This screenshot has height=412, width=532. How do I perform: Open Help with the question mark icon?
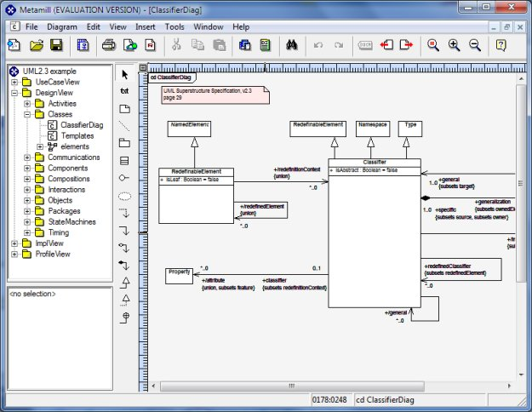[501, 45]
